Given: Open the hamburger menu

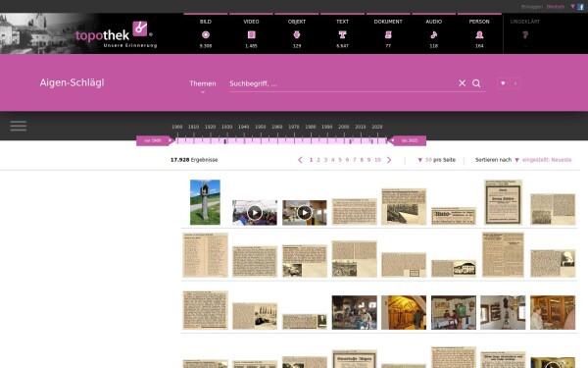Looking at the screenshot, I should 19,126.
